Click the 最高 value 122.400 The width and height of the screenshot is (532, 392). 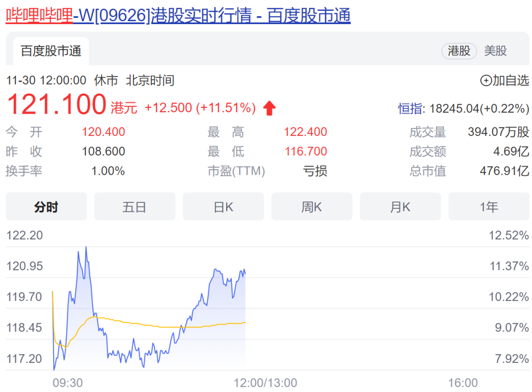click(x=305, y=132)
